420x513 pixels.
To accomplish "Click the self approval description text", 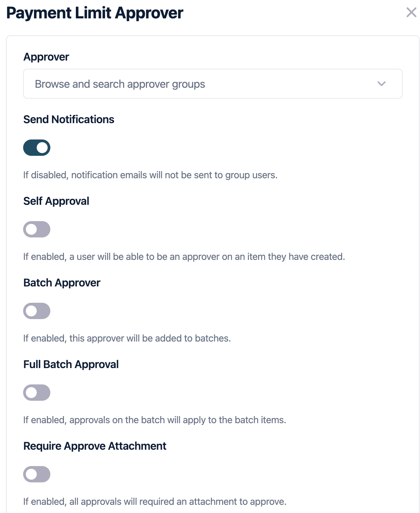I will tap(184, 257).
